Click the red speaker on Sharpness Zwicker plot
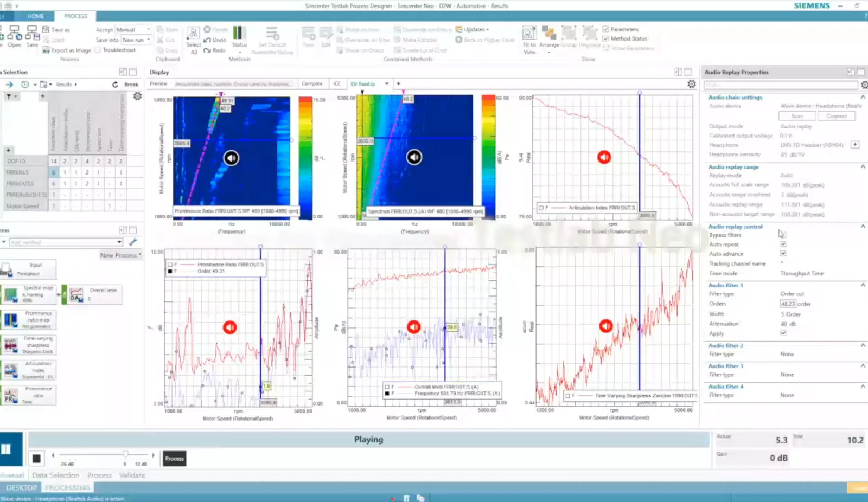The image size is (868, 502). pos(606,326)
